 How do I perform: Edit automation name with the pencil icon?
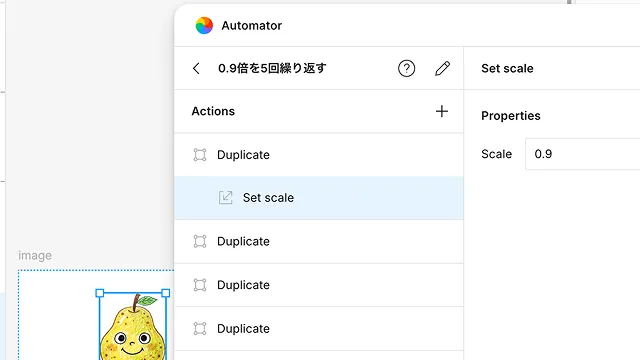click(x=442, y=68)
